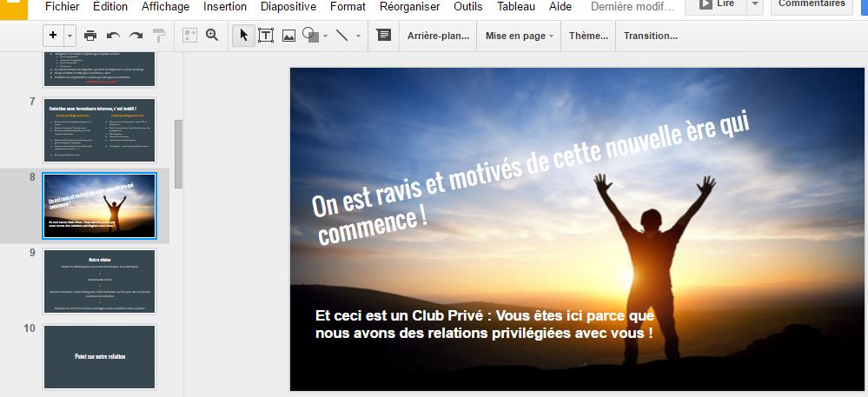Click the Dernière modif... link
This screenshot has height=397, width=868.
click(x=633, y=7)
